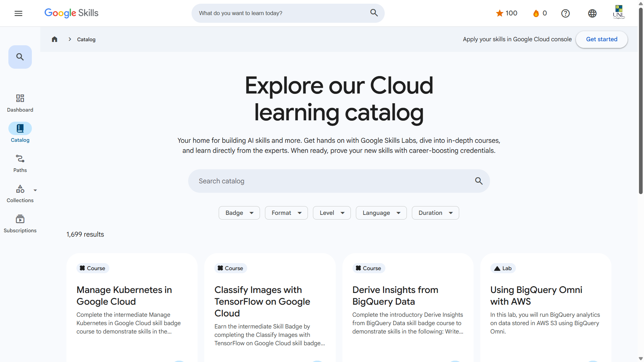Open Subscriptions from the sidebar
The width and height of the screenshot is (644, 362).
point(20,224)
